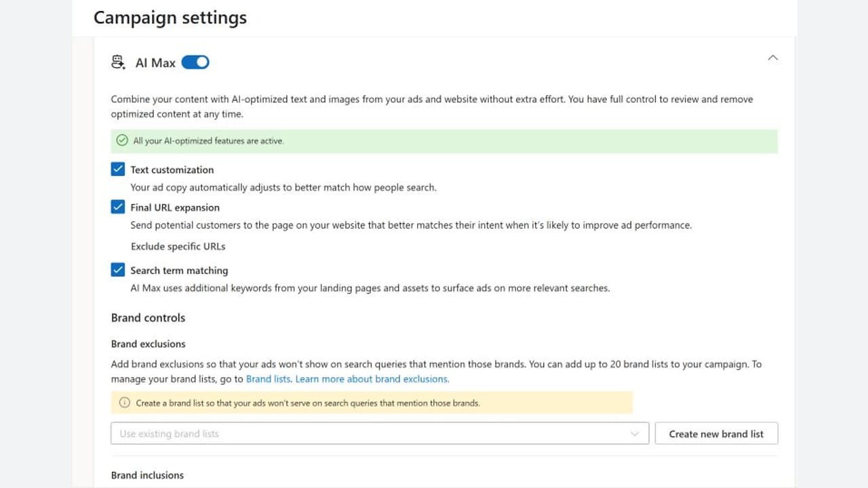Uncheck Final URL expansion checkbox
868x488 pixels.
pyautogui.click(x=118, y=207)
